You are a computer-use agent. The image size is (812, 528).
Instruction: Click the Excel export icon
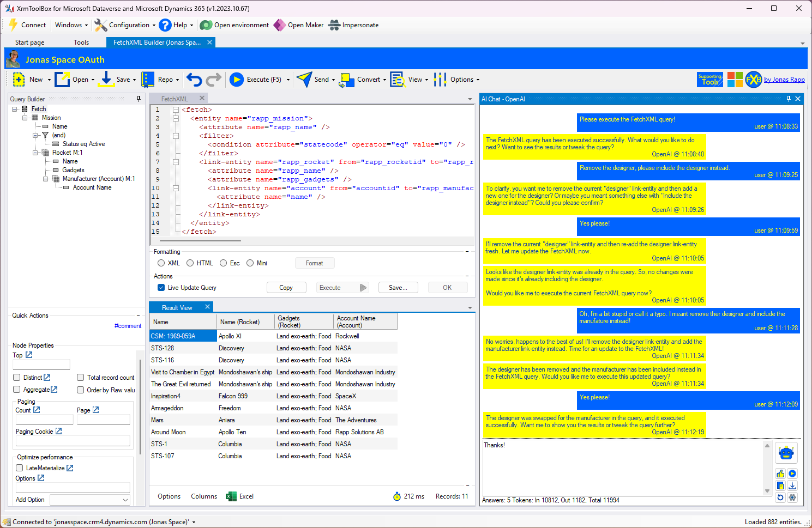(x=231, y=496)
